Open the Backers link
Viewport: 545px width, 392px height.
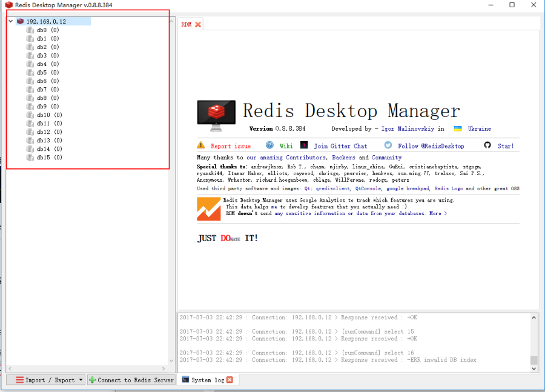[x=344, y=158]
